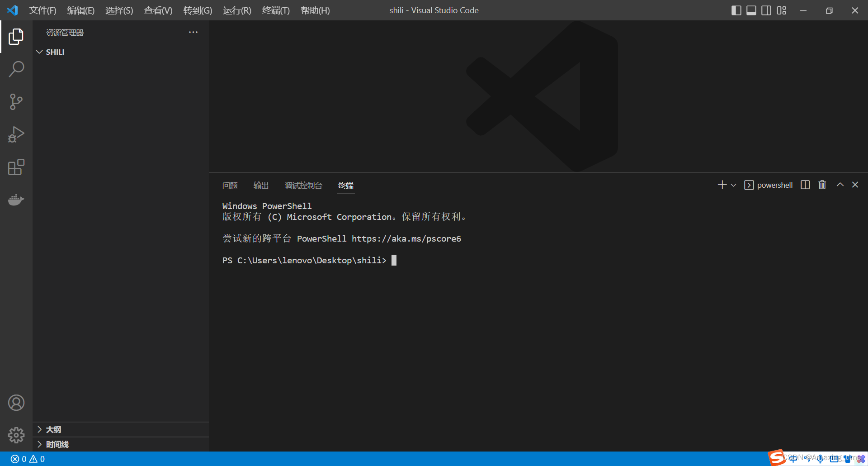Switch to the 问题 problems tab
868x466 pixels.
[230, 185]
